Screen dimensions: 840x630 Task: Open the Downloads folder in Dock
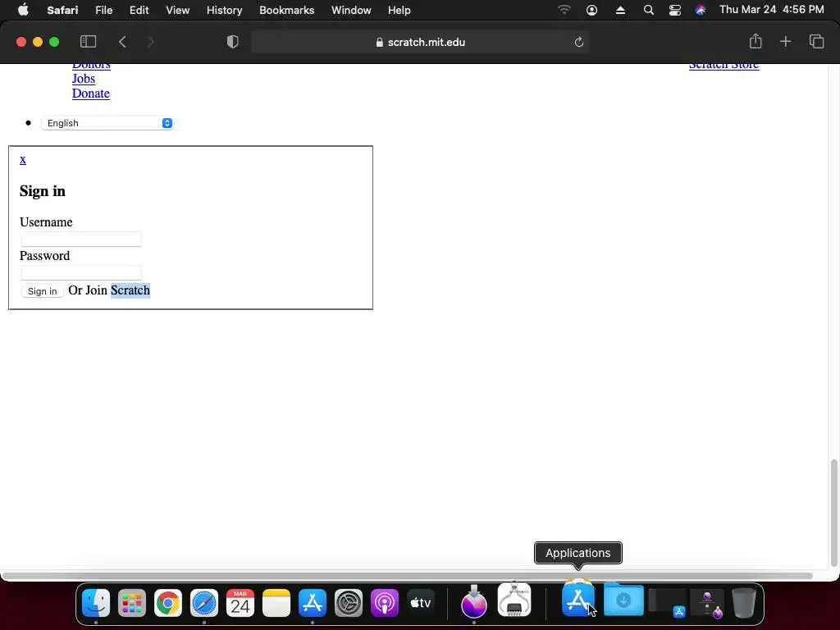[x=623, y=600]
